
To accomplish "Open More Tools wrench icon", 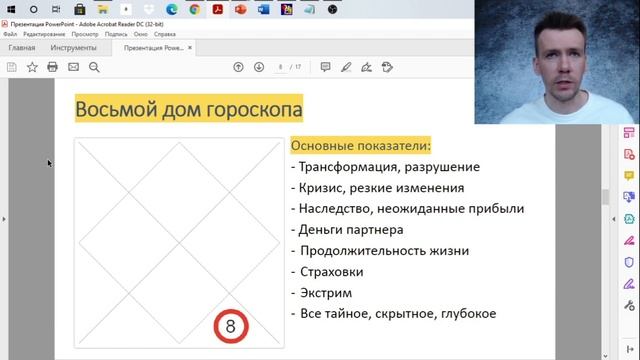I will (x=629, y=305).
